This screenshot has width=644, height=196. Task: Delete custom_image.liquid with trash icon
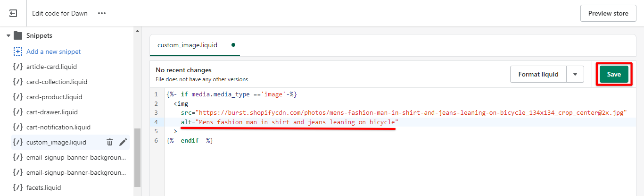coord(110,142)
